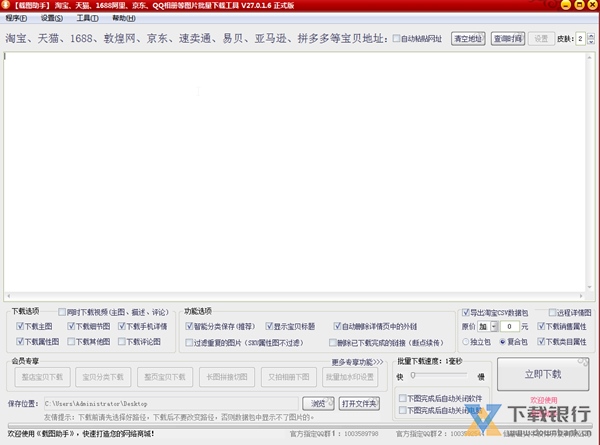This screenshot has width=600, height=445.
Task: Click the disabled 设置 button
Action: 541,39
